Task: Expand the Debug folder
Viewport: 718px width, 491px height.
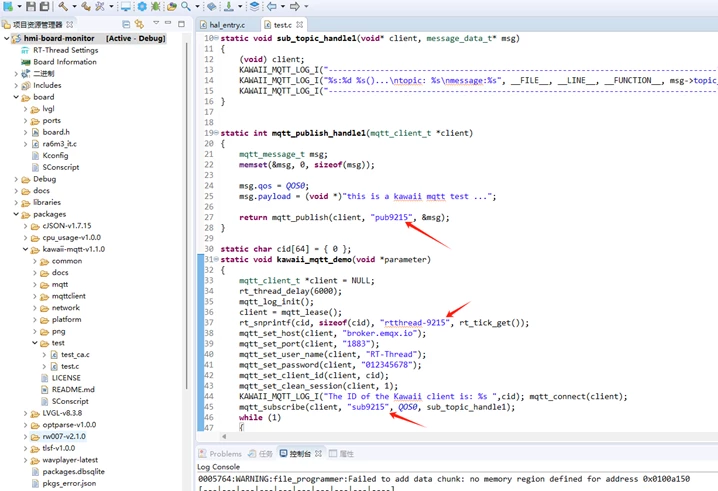Action: 16,179
